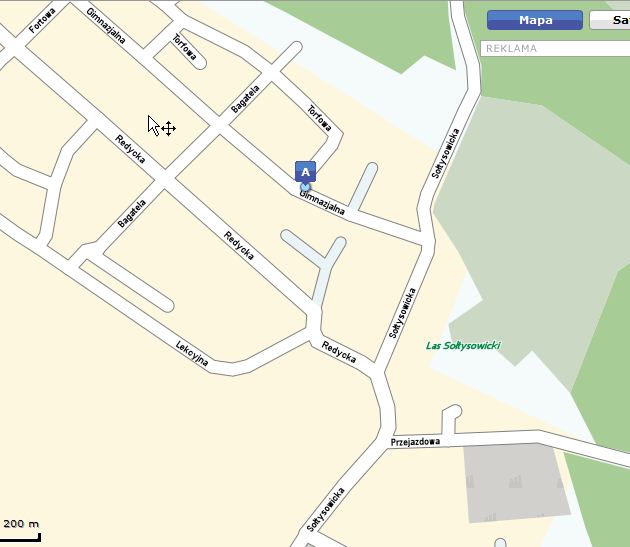The width and height of the screenshot is (630, 547).
Task: Click the Przejazdowa street label
Action: [x=415, y=442]
